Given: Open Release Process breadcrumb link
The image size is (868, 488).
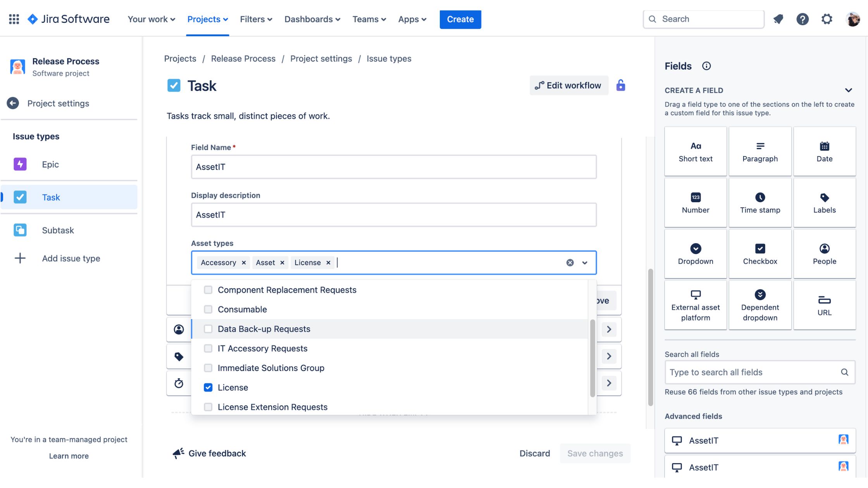Looking at the screenshot, I should (243, 58).
